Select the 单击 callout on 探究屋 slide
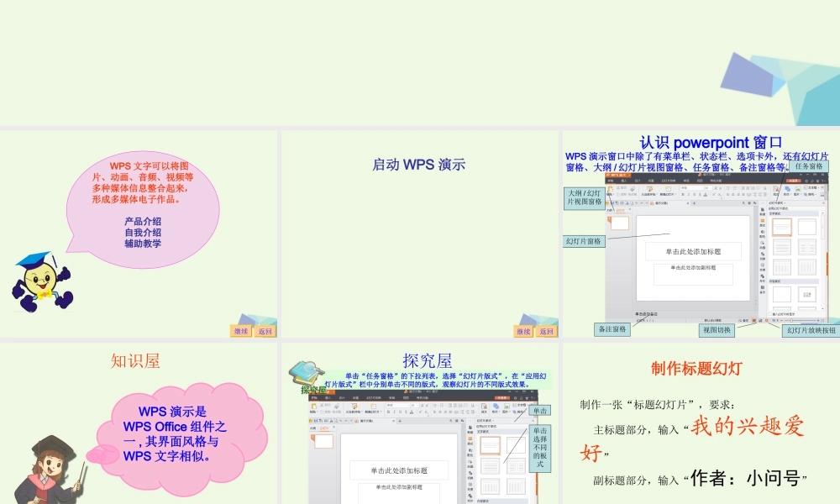 (539, 411)
